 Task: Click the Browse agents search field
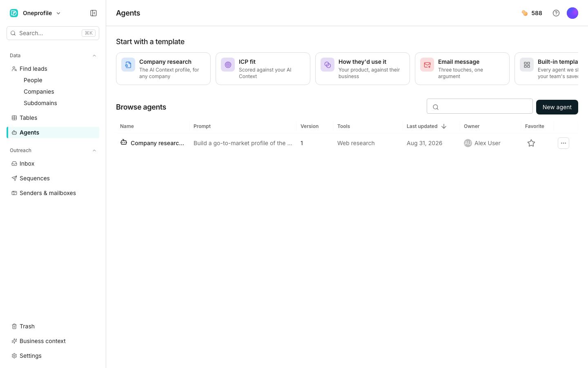coord(480,106)
